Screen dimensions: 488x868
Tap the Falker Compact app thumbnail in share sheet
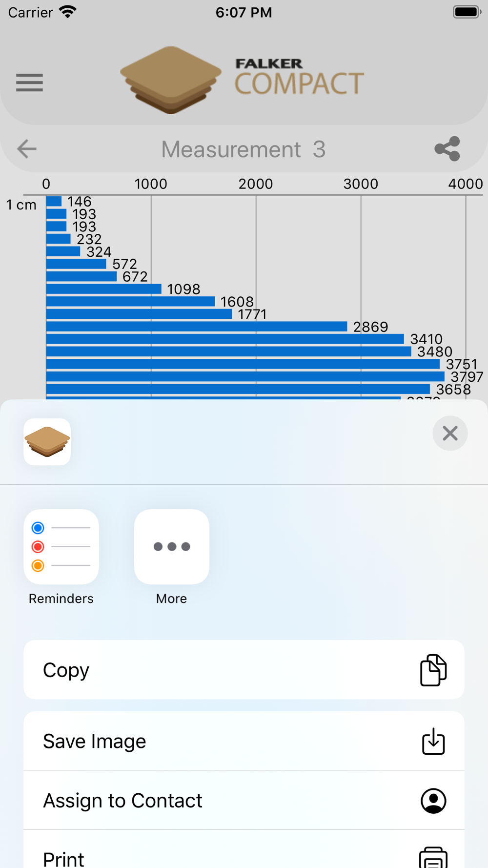coord(47,442)
